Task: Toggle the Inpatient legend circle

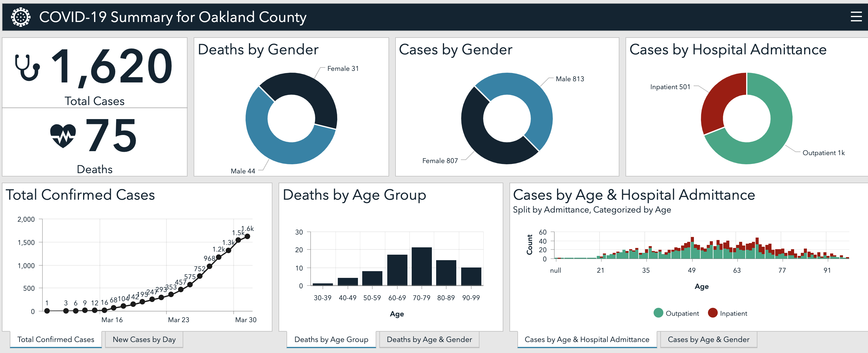Action: click(x=712, y=313)
